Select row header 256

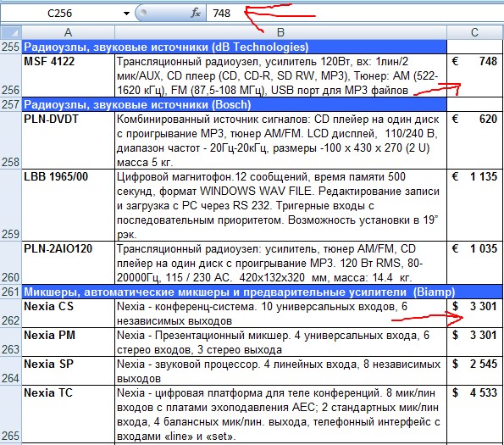(x=11, y=75)
